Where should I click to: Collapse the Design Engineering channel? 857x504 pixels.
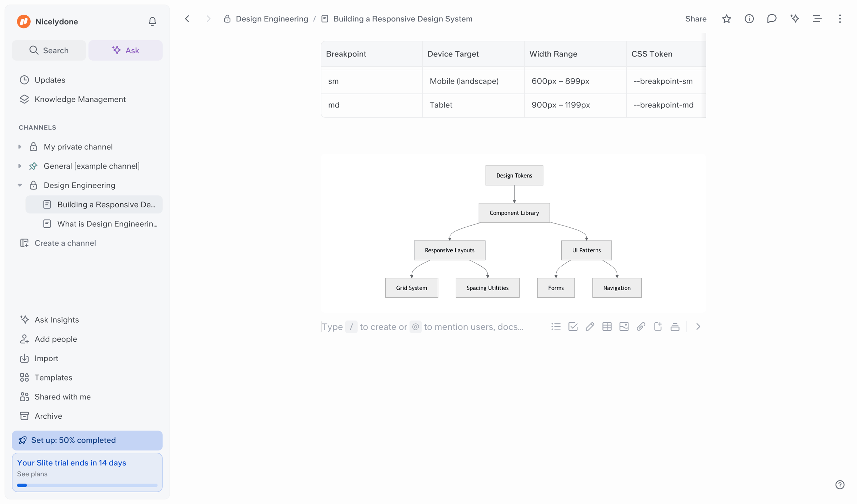(x=20, y=185)
